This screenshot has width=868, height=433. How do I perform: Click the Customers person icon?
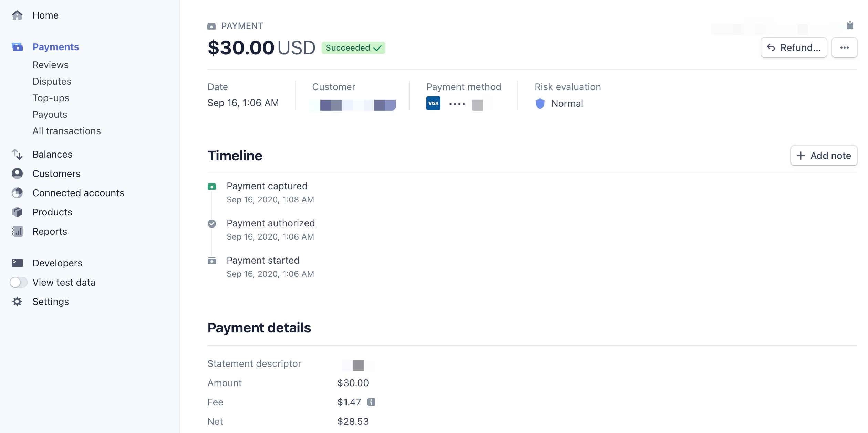[x=17, y=173]
